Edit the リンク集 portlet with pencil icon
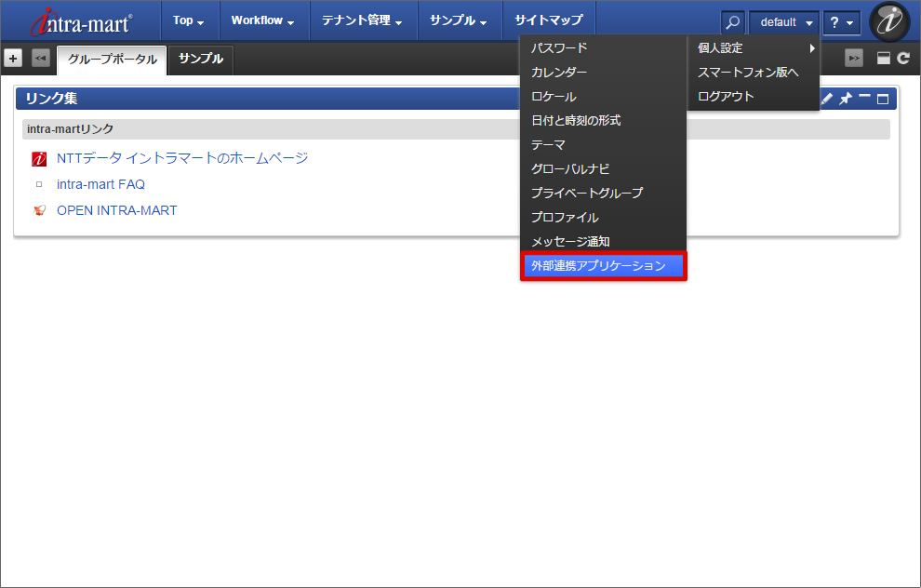Viewport: 921px width, 588px height. pos(826,99)
